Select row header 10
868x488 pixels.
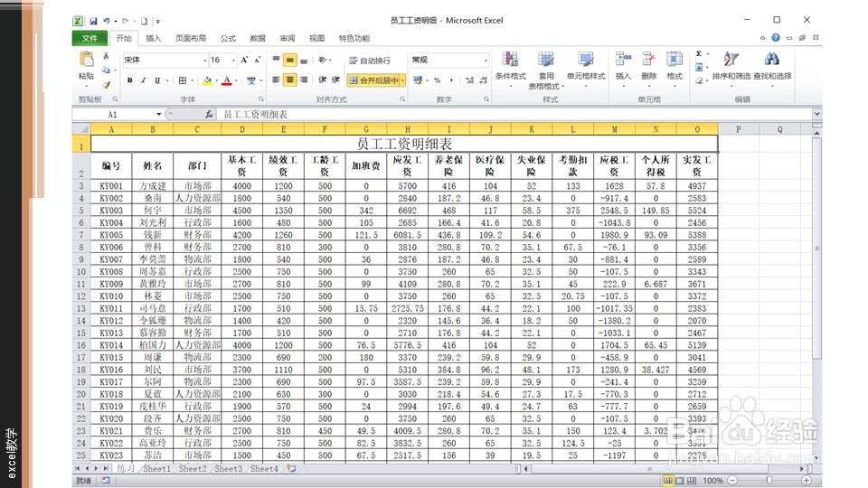(x=81, y=272)
